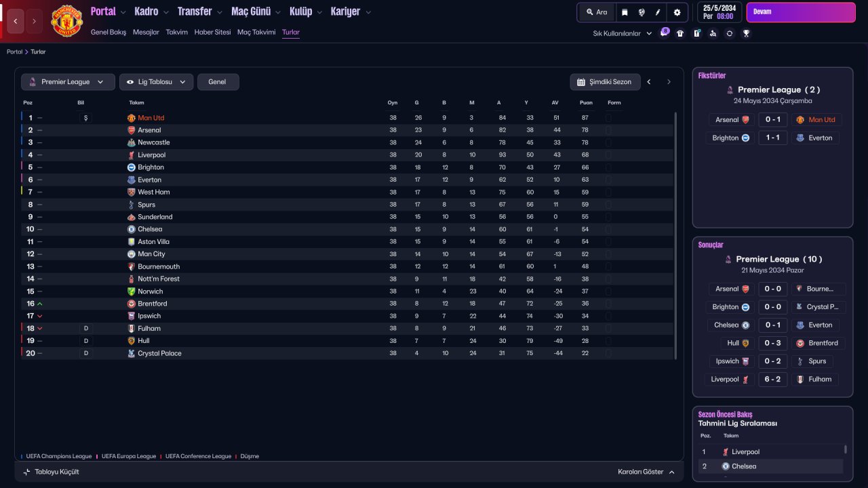Viewport: 868px width, 488px height.
Task: Click the Hull 0 - 3 Brentford score
Action: pos(772,343)
